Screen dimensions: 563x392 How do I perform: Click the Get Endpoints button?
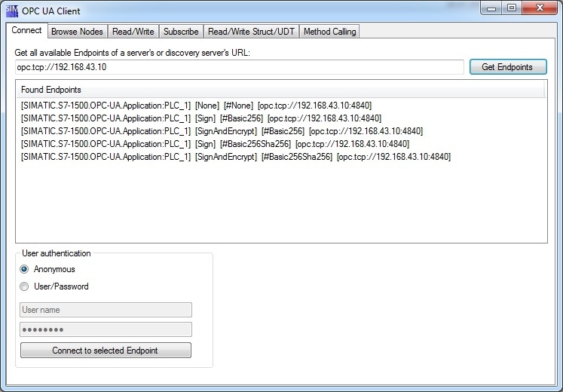click(508, 67)
